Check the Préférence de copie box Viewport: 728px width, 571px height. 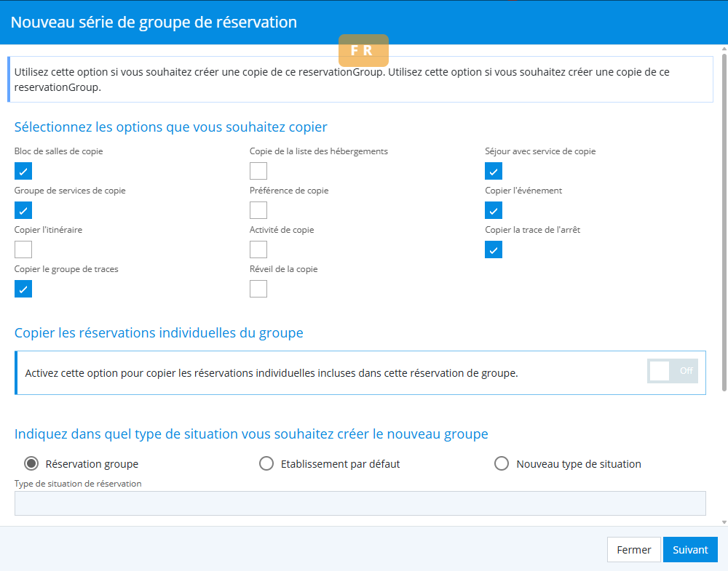coord(258,211)
